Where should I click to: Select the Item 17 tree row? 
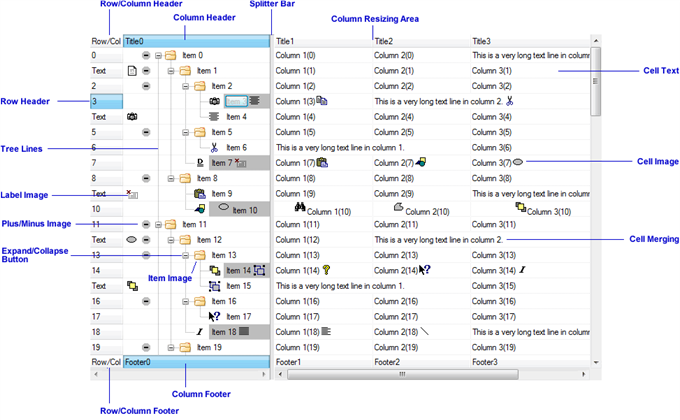[239, 317]
